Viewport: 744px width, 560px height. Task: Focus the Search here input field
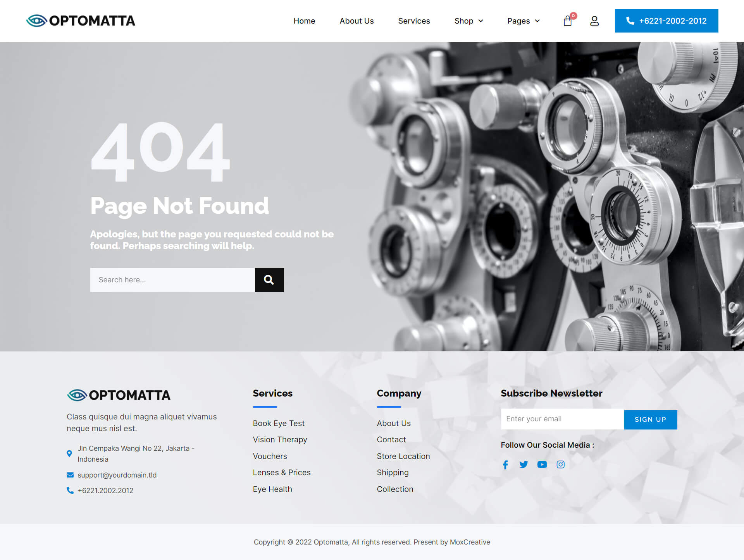172,280
